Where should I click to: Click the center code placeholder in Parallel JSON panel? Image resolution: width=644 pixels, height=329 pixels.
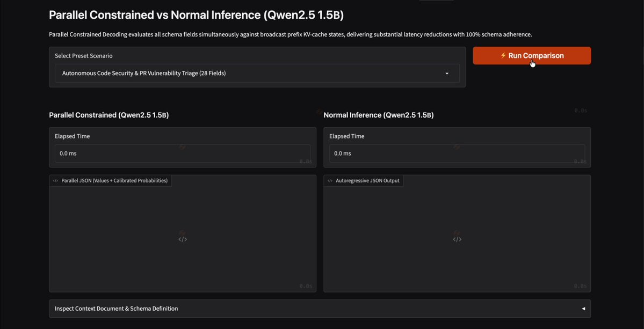pos(183,239)
